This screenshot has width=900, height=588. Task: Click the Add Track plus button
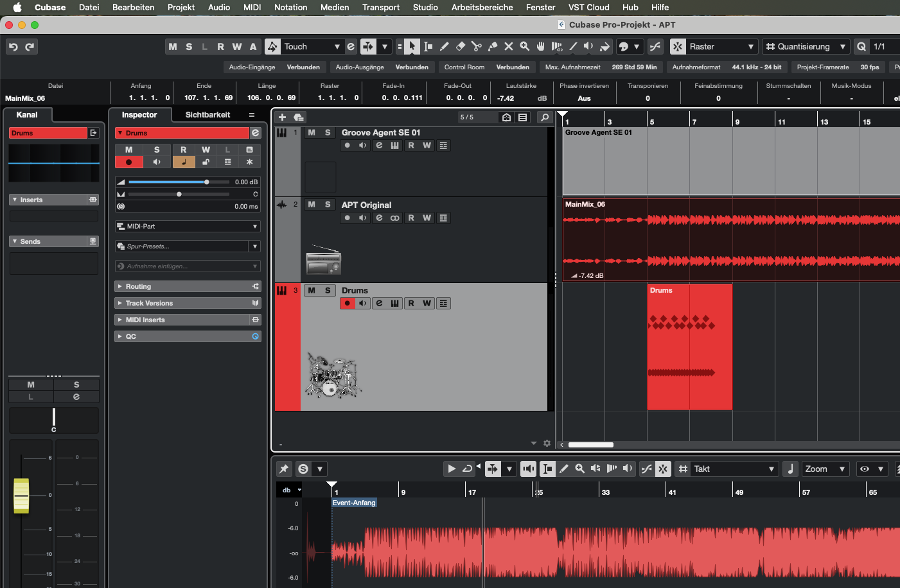pyautogui.click(x=282, y=117)
